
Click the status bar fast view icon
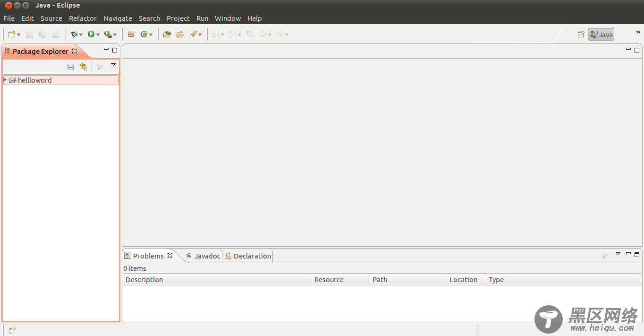(13, 330)
